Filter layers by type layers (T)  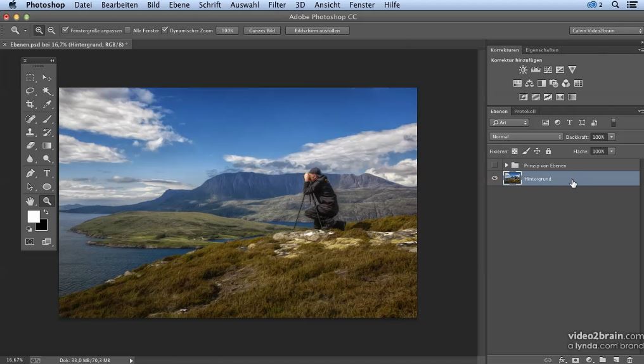point(570,122)
